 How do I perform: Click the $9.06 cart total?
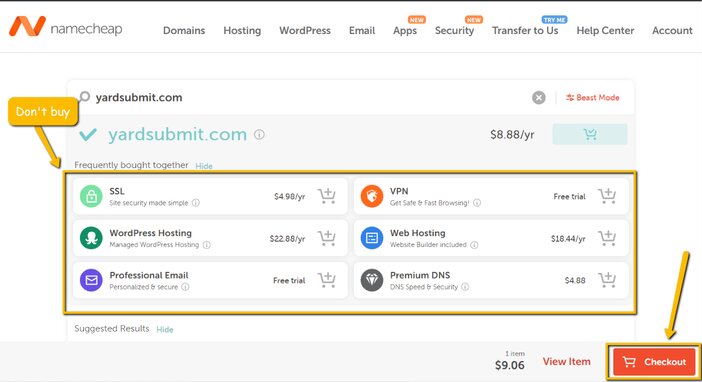[509, 365]
